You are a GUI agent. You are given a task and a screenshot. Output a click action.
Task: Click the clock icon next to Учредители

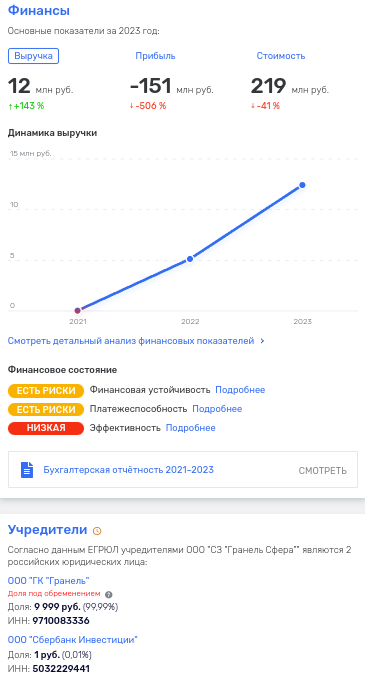click(97, 531)
